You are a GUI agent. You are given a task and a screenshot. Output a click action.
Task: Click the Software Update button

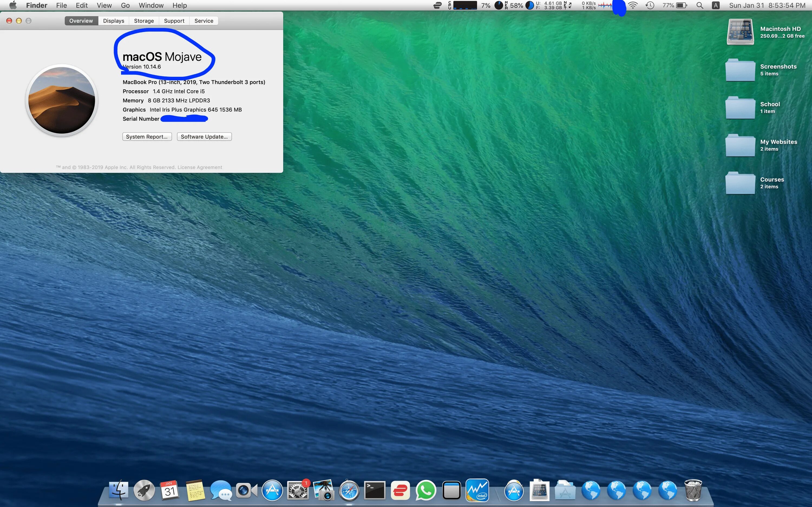point(204,137)
